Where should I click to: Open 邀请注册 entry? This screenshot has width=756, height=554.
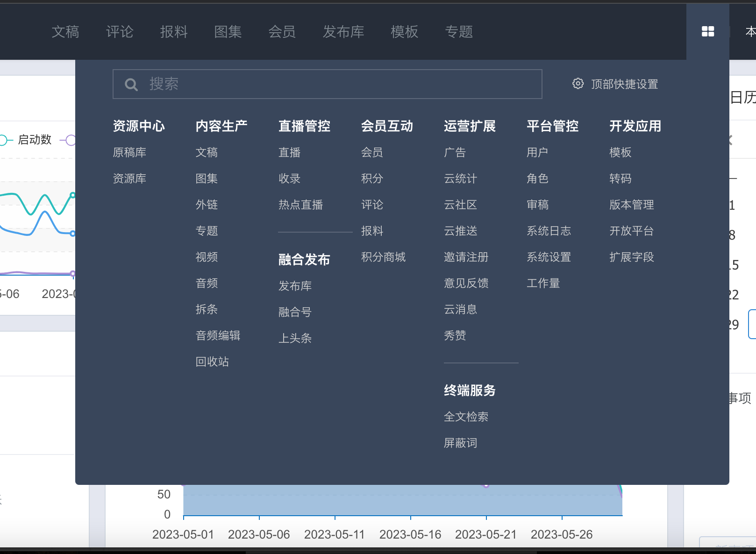pyautogui.click(x=466, y=257)
